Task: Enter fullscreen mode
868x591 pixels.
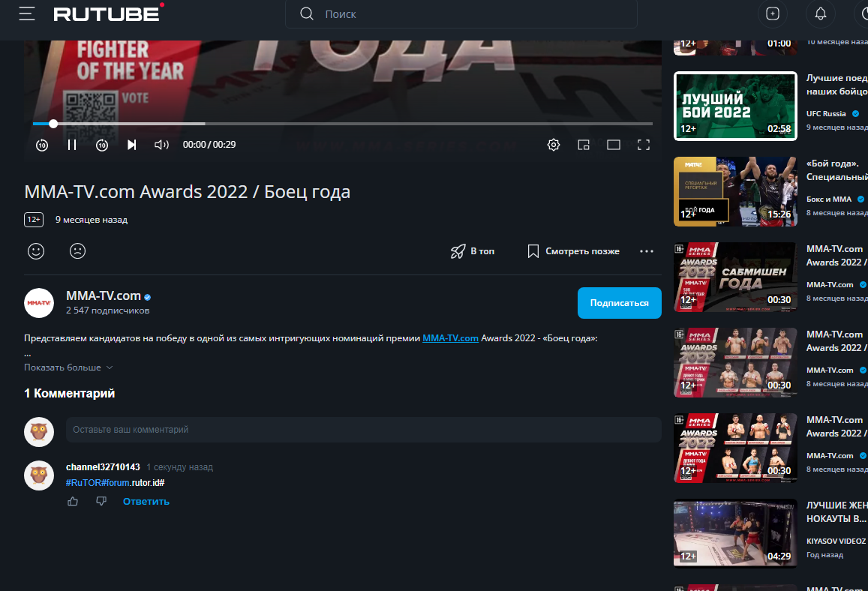Action: click(643, 145)
